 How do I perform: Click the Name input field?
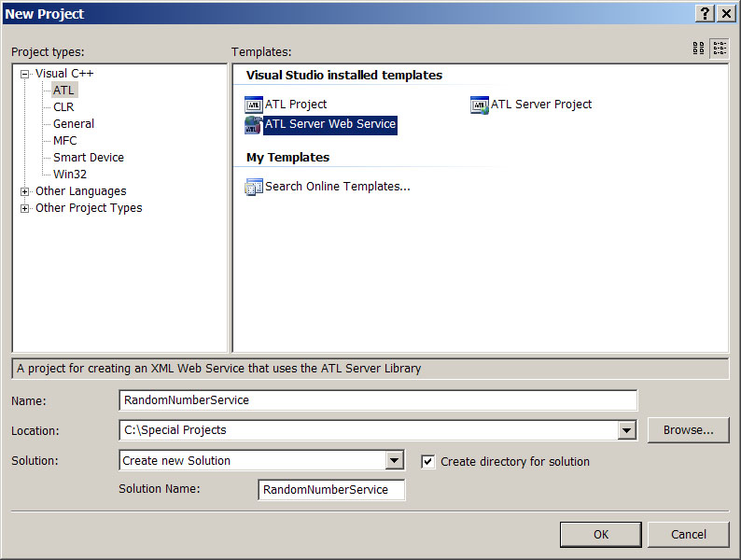click(x=378, y=400)
